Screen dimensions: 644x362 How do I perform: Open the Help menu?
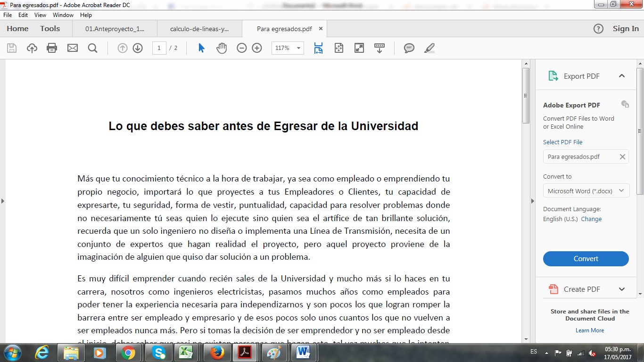click(x=86, y=15)
